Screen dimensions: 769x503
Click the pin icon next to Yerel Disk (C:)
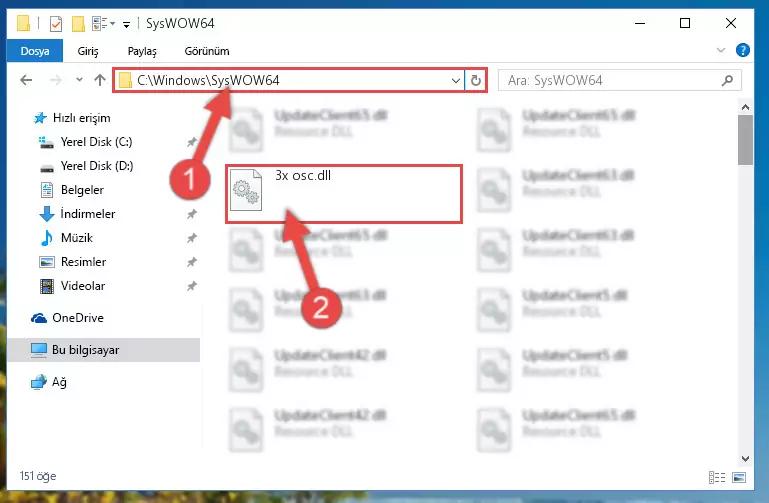pos(191,142)
